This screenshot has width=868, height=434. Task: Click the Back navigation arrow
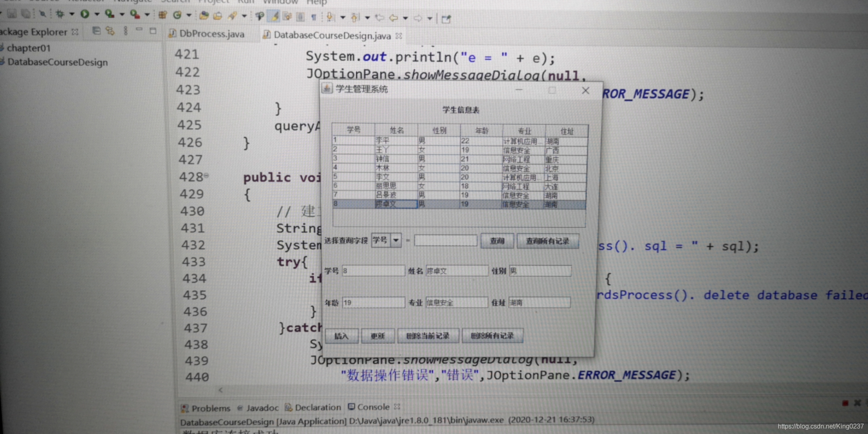(393, 18)
